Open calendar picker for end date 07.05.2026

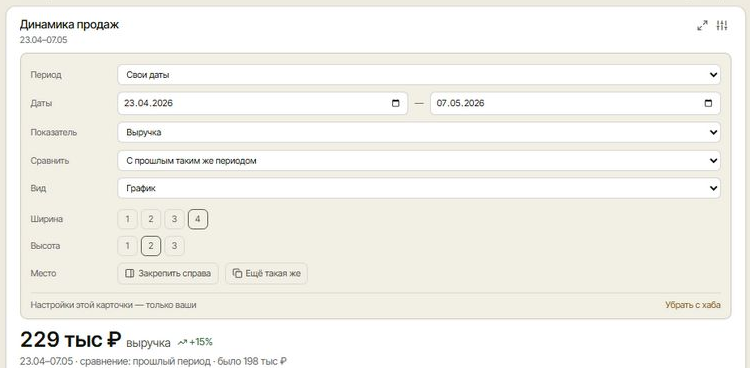point(708,103)
